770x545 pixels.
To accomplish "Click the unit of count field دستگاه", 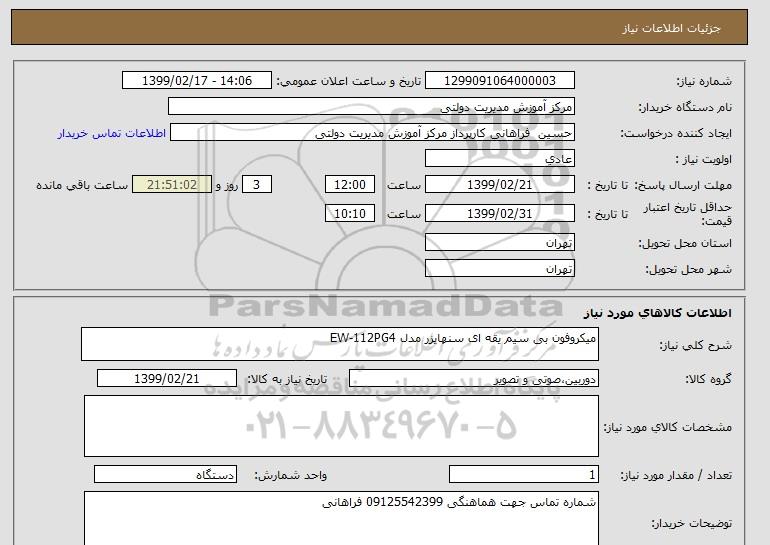I will point(165,474).
